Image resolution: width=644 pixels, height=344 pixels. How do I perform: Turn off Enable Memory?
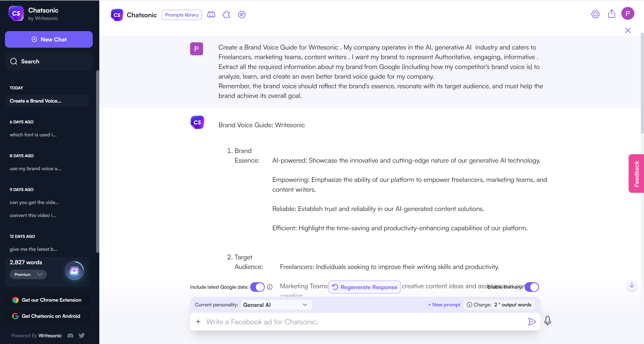[x=532, y=287]
